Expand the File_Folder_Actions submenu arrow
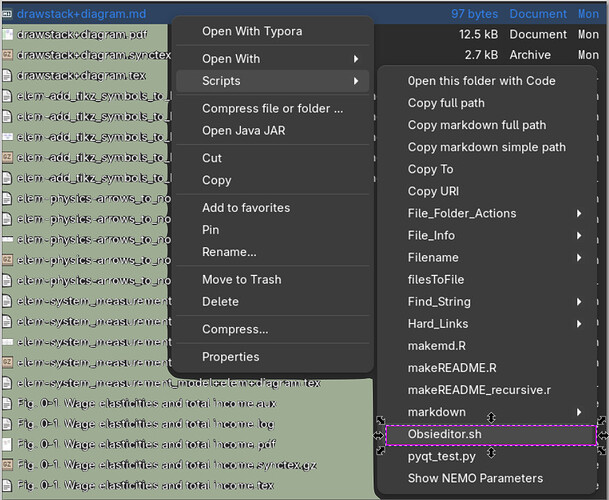The height and width of the screenshot is (500, 609). 579,213
